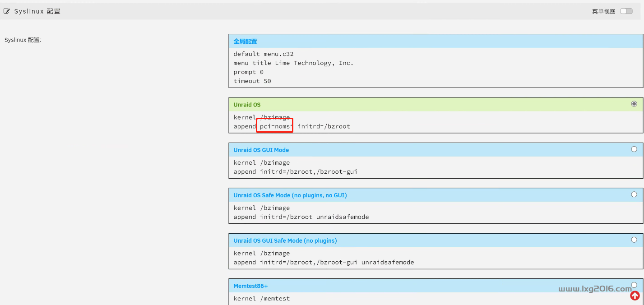Toggle the 菜单视图 switch

point(626,11)
